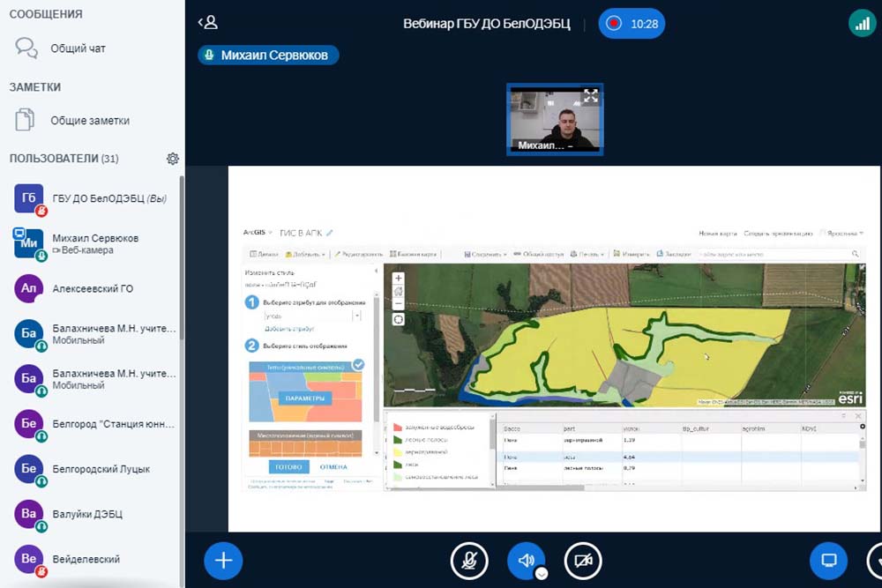Hide the users list panel
Screen dimensions: 882x588
(207, 23)
